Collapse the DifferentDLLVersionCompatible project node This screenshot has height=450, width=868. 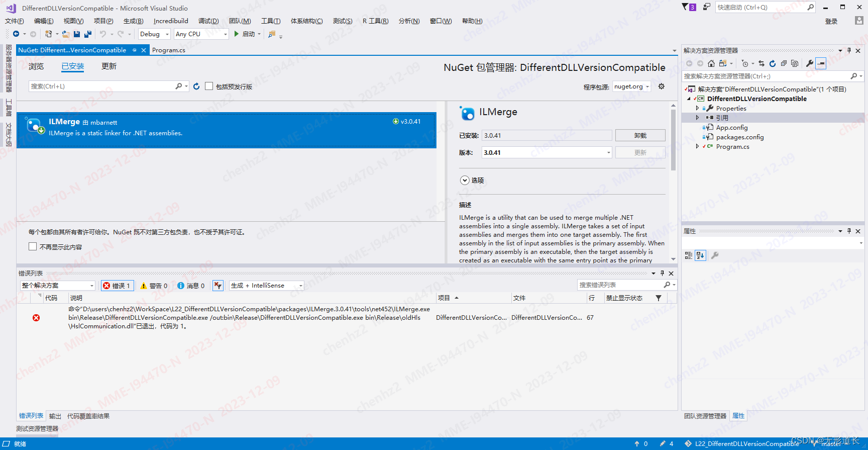click(x=689, y=99)
